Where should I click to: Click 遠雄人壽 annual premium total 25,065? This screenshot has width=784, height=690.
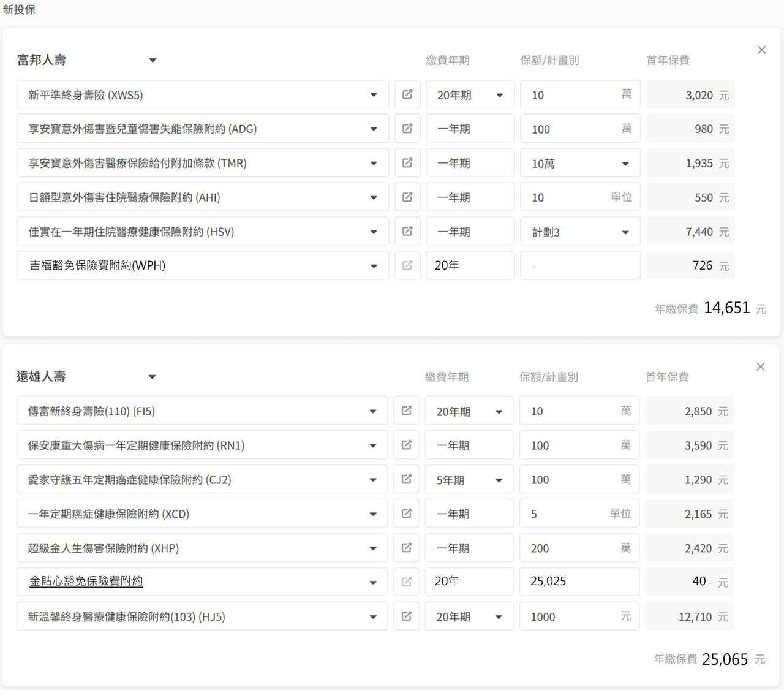pyautogui.click(x=725, y=659)
